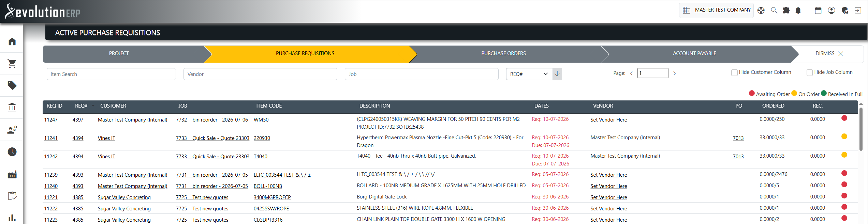Open the help lifebuoy icon

761,10
